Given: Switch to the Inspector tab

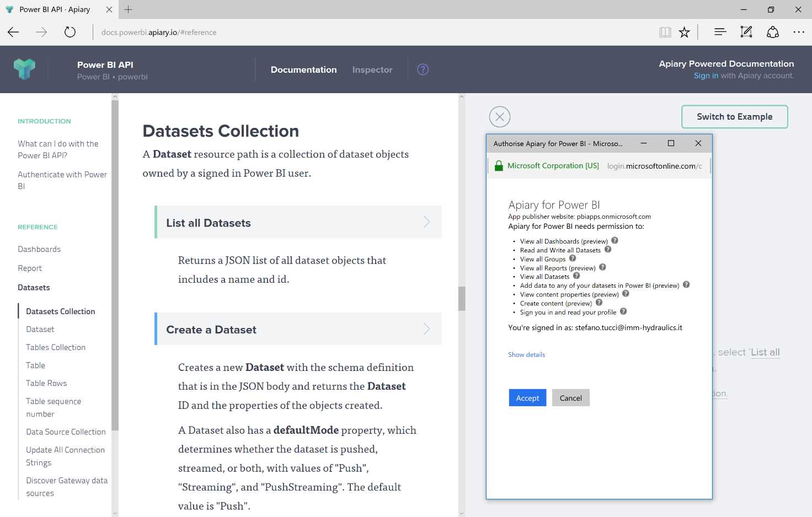Looking at the screenshot, I should (x=372, y=69).
